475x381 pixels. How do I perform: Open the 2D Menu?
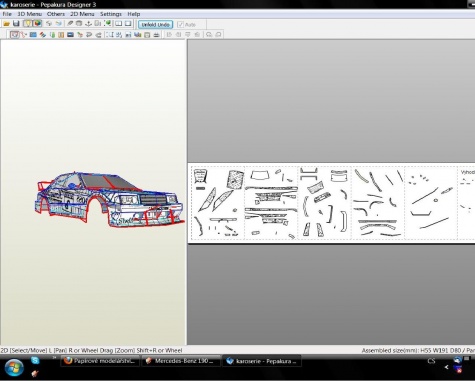[82, 14]
